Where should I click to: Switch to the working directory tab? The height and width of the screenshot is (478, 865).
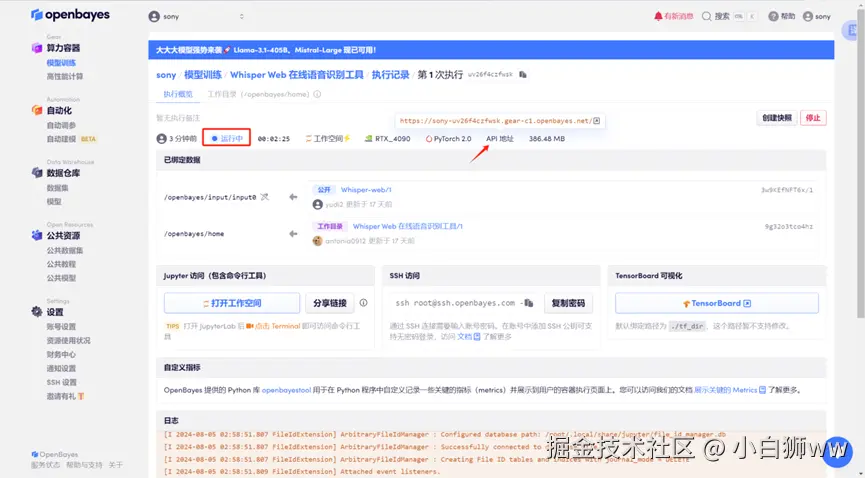click(258, 94)
